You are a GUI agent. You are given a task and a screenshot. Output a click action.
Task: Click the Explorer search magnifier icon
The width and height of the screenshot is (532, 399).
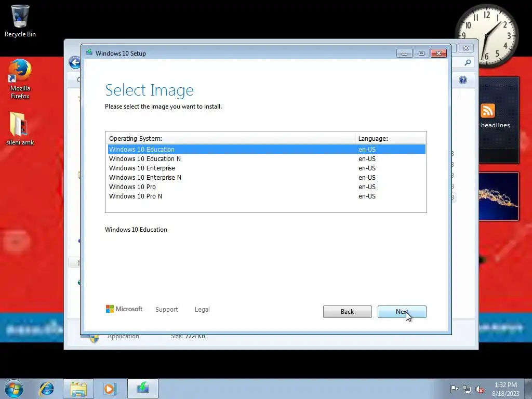click(468, 62)
